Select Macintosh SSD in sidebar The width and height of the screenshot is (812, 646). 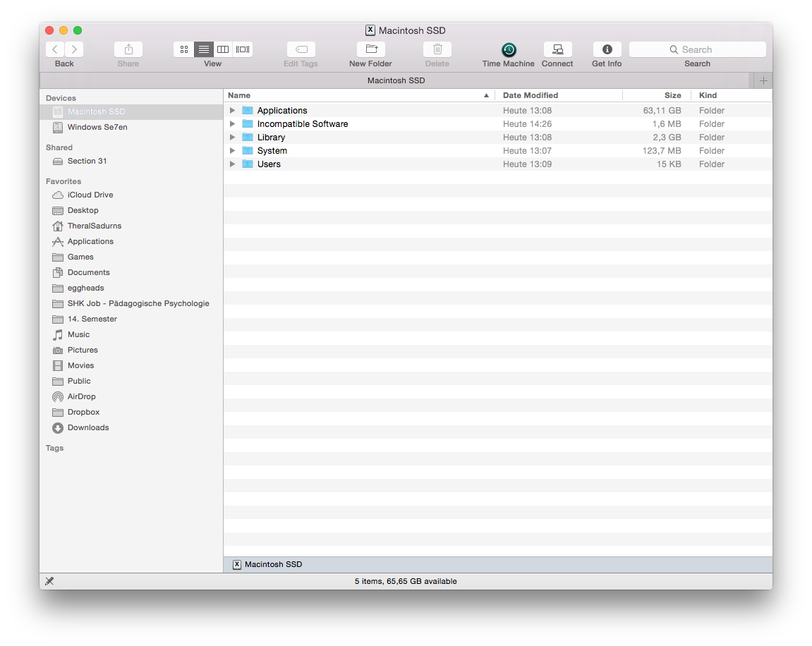click(x=131, y=112)
